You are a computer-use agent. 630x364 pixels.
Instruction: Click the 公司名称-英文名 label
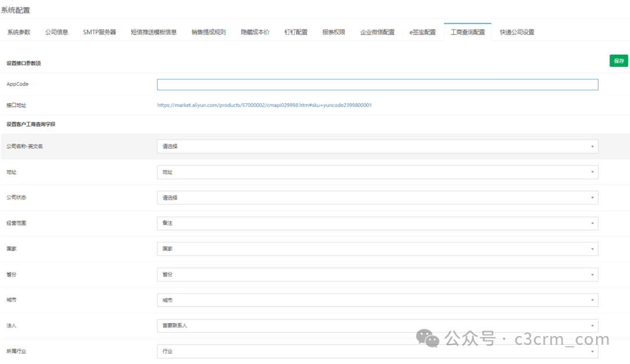pos(24,146)
